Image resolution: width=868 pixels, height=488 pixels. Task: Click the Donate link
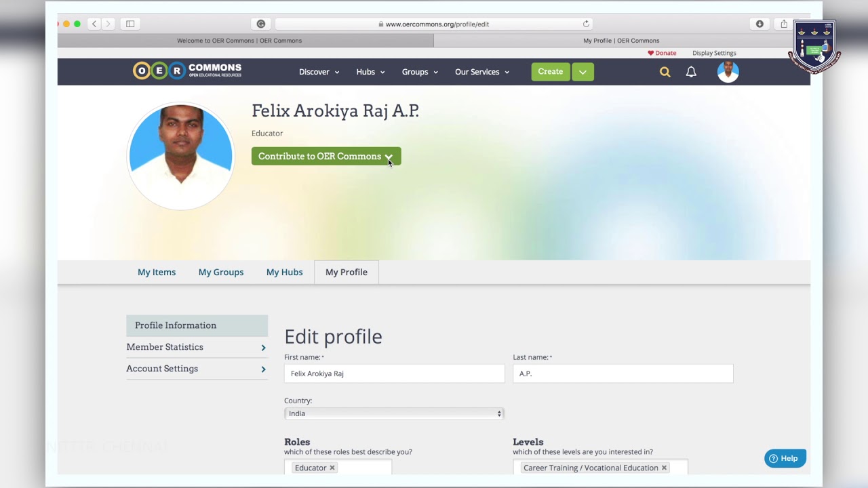tap(662, 53)
